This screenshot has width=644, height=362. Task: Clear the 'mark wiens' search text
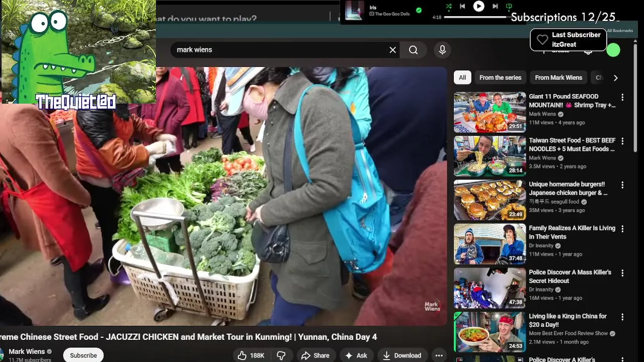pos(392,50)
